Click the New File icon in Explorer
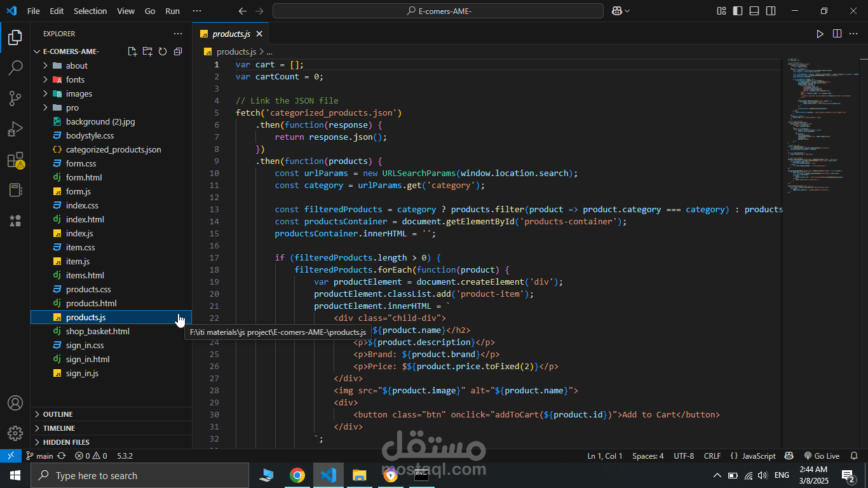 [x=132, y=51]
